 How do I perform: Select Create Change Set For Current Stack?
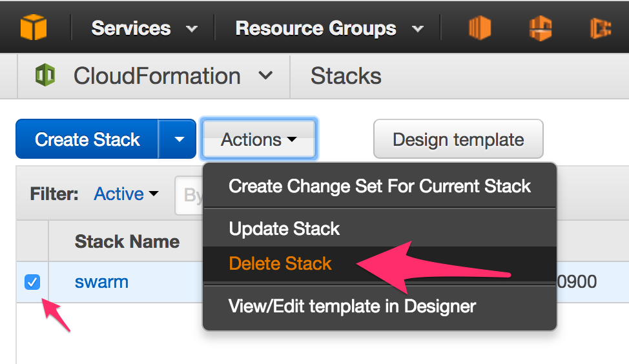click(380, 186)
